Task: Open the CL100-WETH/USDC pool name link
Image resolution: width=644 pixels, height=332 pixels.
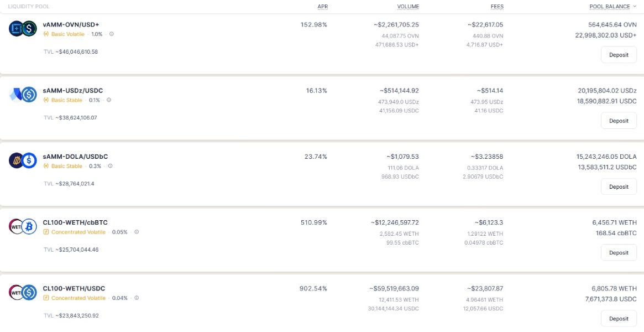Action: (74, 289)
